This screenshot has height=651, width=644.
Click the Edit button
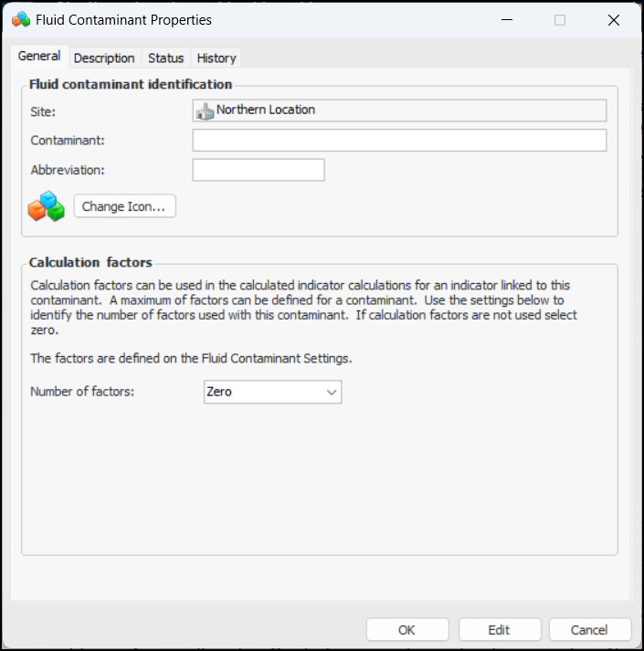click(500, 630)
